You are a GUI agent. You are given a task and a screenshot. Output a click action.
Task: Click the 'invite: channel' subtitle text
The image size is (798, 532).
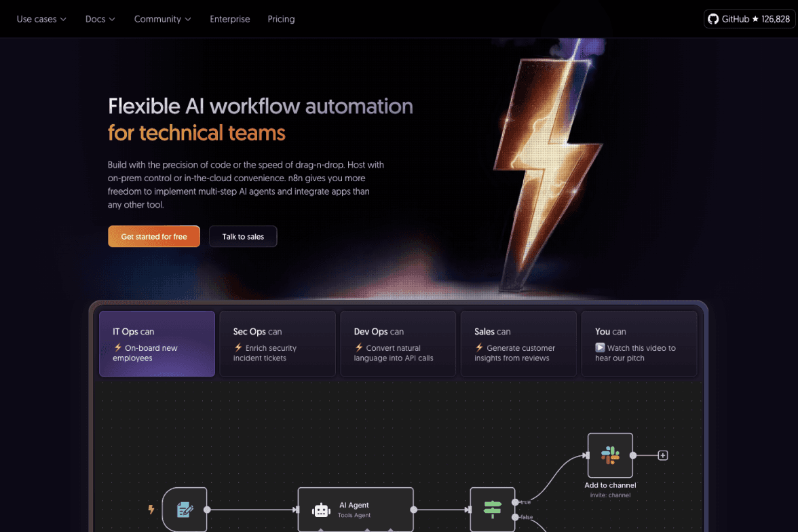point(610,495)
